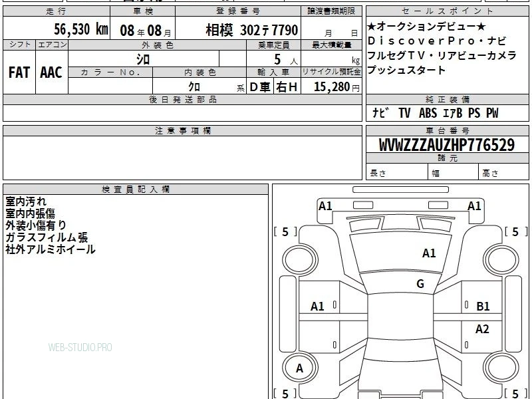Select the 車検 date 08年08月
This screenshot has width=532, height=399.
(x=146, y=30)
